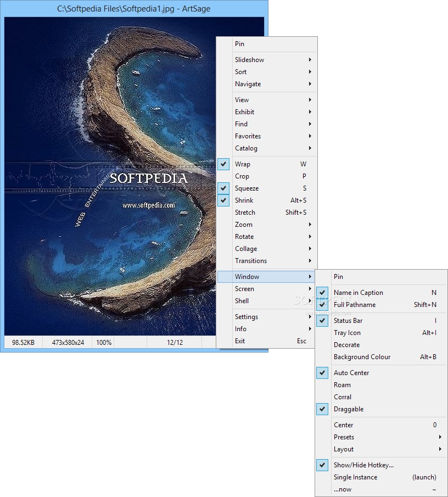Choose Exit from the context menu
The image size is (448, 497).
click(x=267, y=340)
